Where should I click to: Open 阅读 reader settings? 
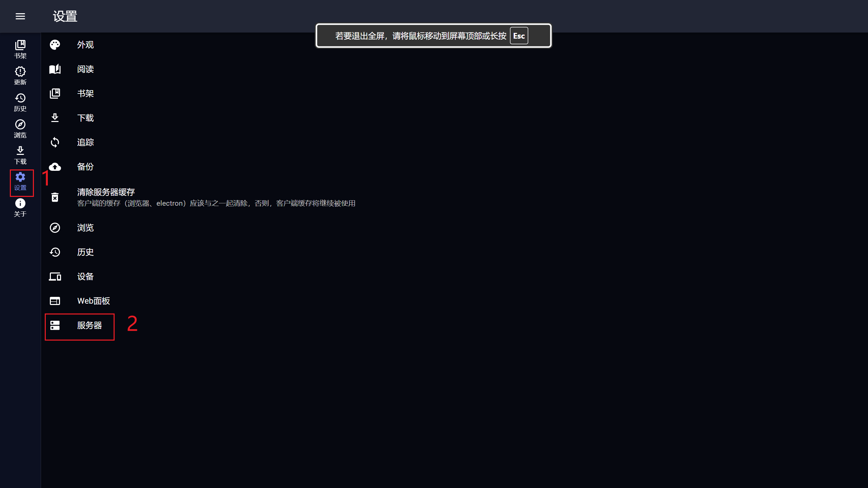pyautogui.click(x=85, y=69)
